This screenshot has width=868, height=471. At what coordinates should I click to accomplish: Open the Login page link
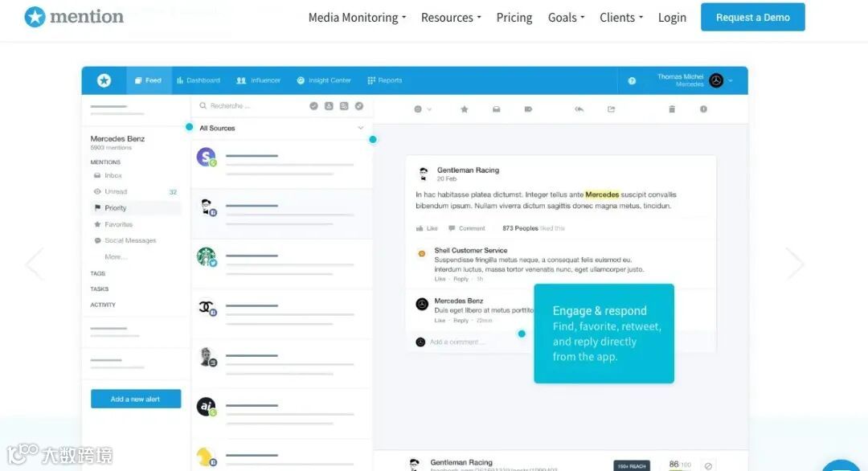(x=672, y=18)
